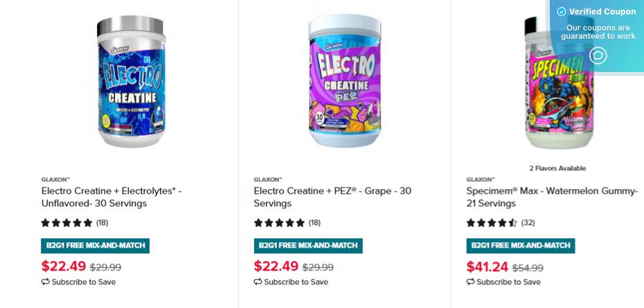Click the Subscribe to Save icon under Unflavored creatine
Image resolution: width=644 pixels, height=308 pixels.
[x=45, y=282]
